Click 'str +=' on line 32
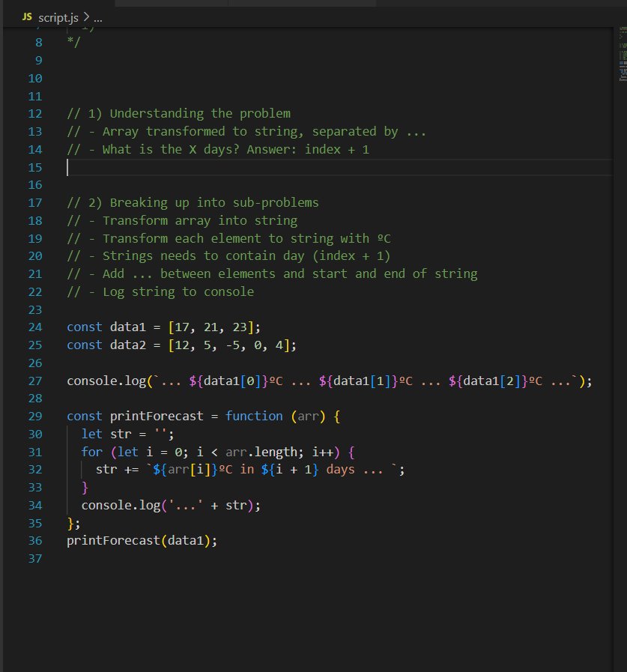This screenshot has width=627, height=672. coord(117,470)
